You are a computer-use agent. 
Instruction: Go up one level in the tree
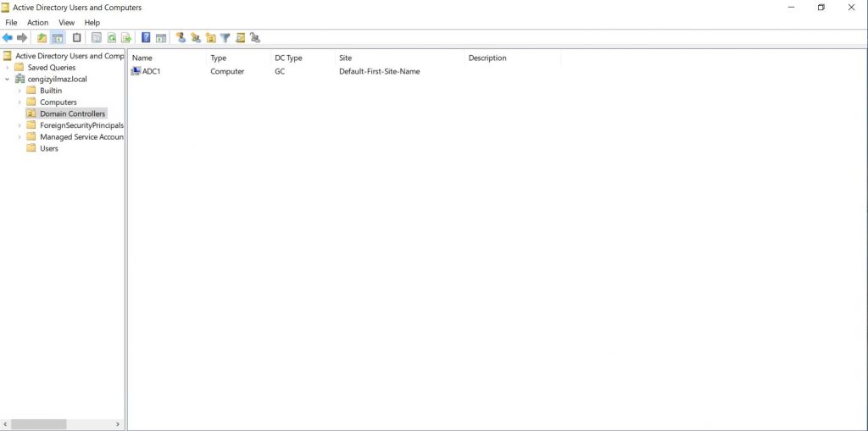pyautogui.click(x=42, y=37)
